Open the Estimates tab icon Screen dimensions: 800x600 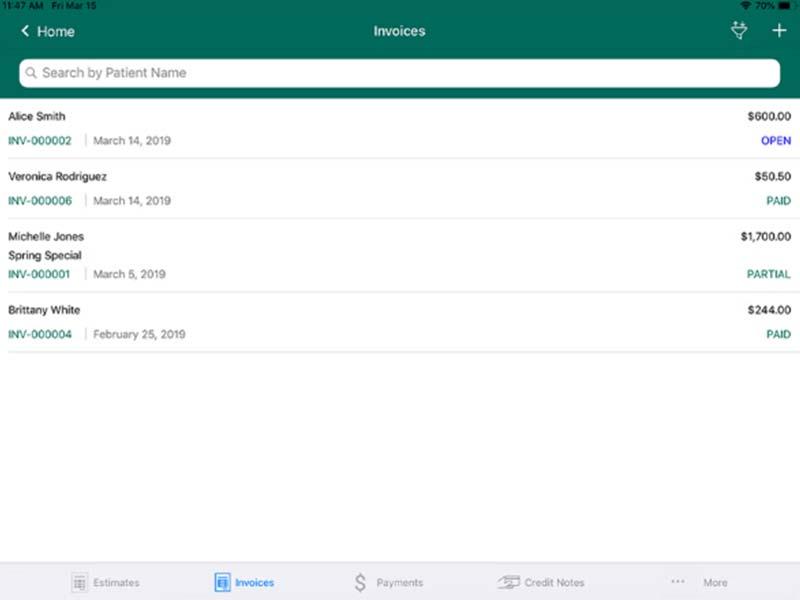click(79, 582)
